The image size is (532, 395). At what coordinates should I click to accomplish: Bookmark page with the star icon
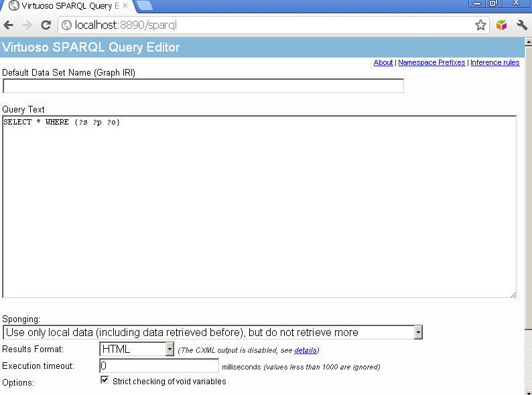click(x=480, y=25)
